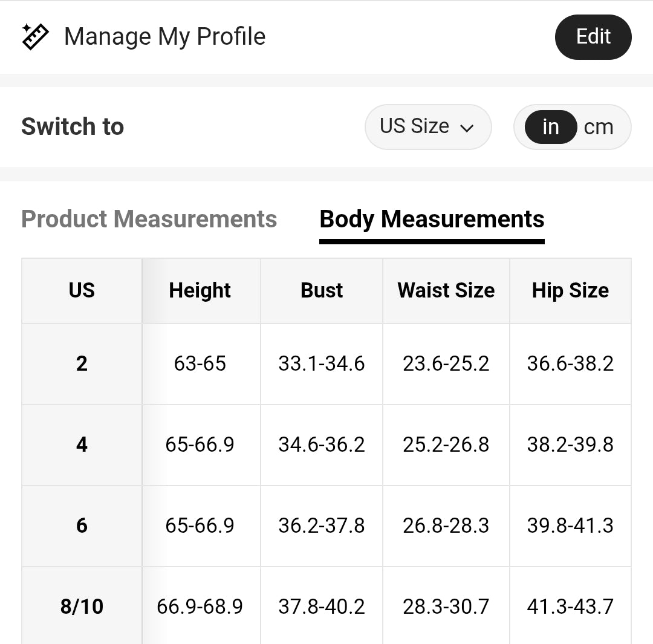Open the Edit profile button
653x644 pixels.
593,37
